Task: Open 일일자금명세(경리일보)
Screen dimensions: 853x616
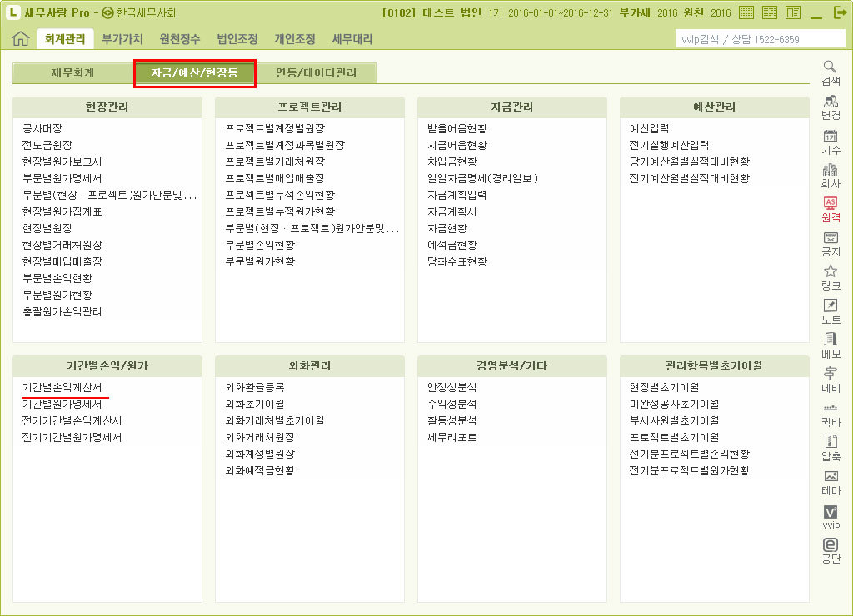Action: click(482, 178)
